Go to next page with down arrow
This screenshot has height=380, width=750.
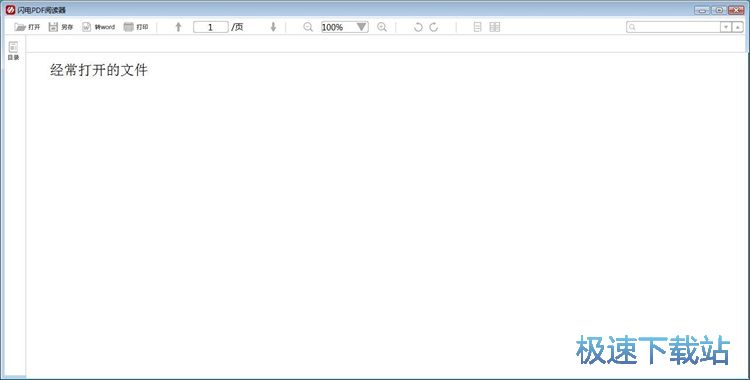pos(273,27)
